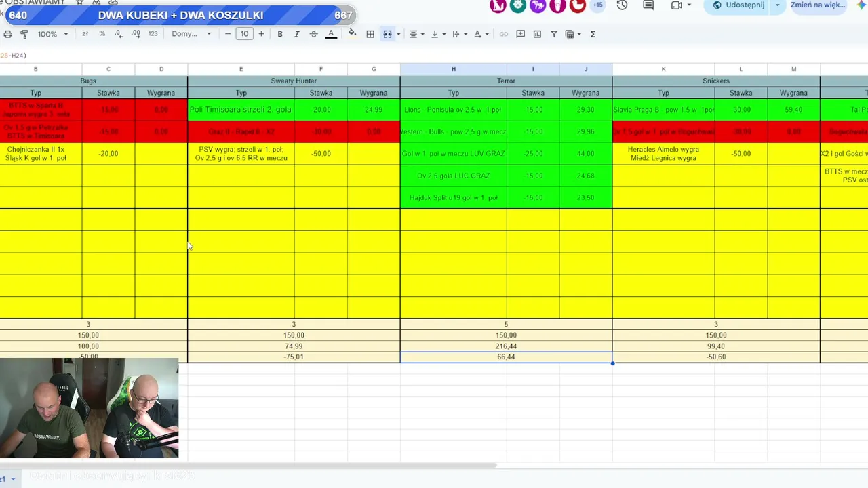Open text rotation dropdown
Viewport: 868px width, 488px height.
pos(480,34)
